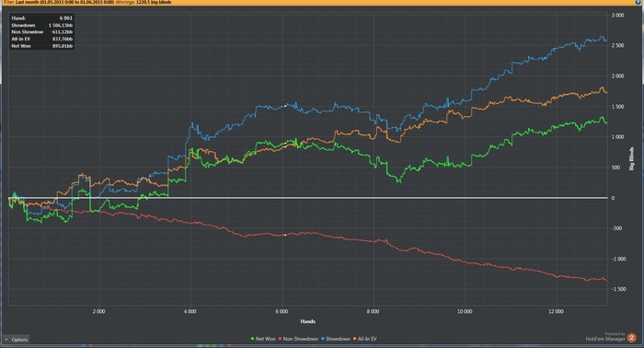This screenshot has width=644, height=348.
Task: Toggle the Net Won legend series
Action: pos(263,339)
